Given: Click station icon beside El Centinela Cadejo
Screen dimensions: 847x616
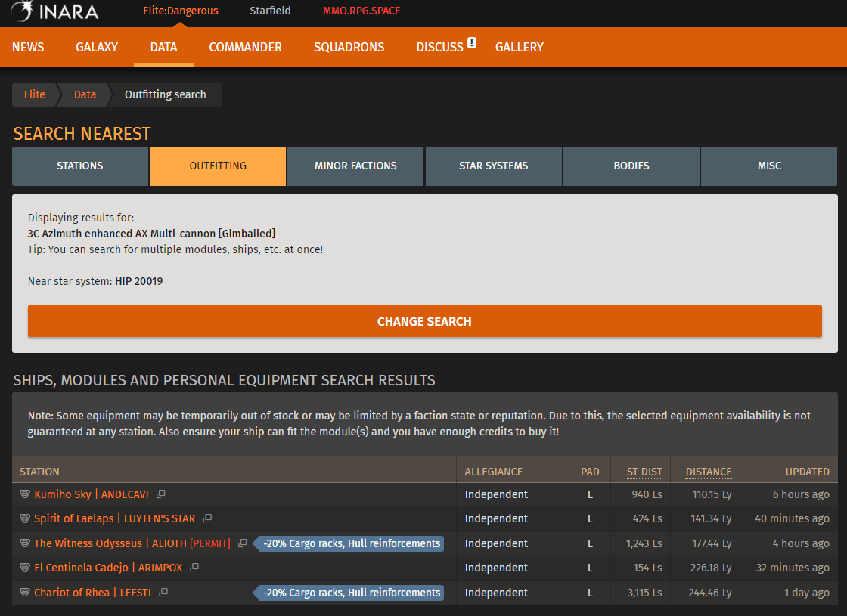Looking at the screenshot, I should click(25, 568).
